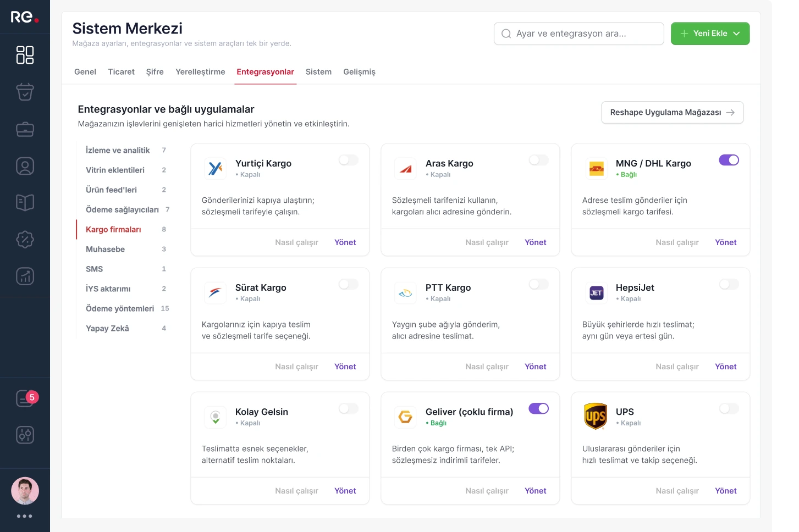The width and height of the screenshot is (799, 532).
Task: Open Reshape Uygulama Mağazası
Action: (672, 112)
